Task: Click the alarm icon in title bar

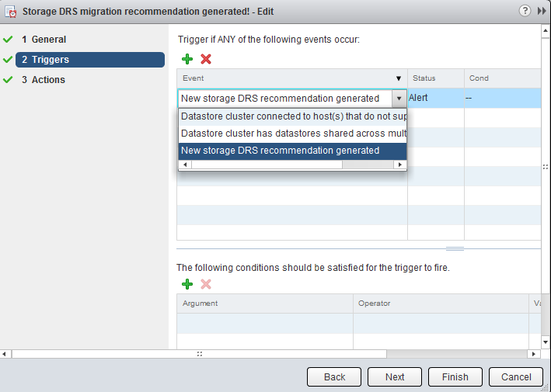Action: [11, 12]
